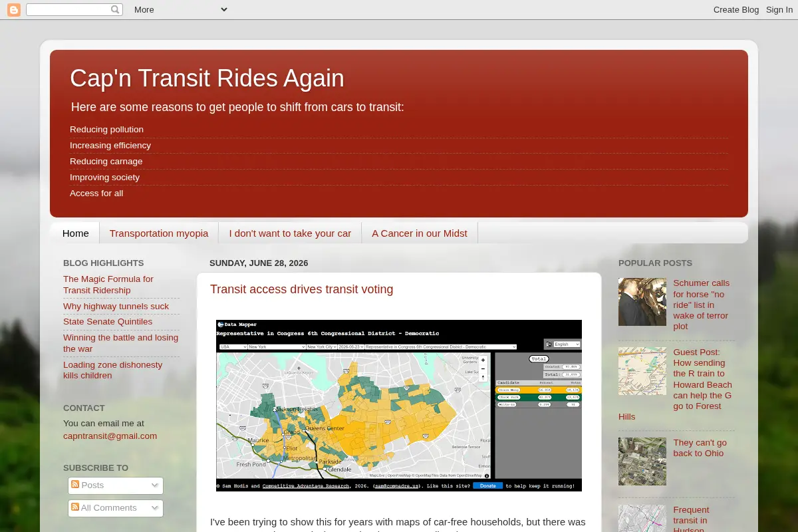Open State Senate Quintiles link
This screenshot has width=798, height=532.
coord(108,321)
